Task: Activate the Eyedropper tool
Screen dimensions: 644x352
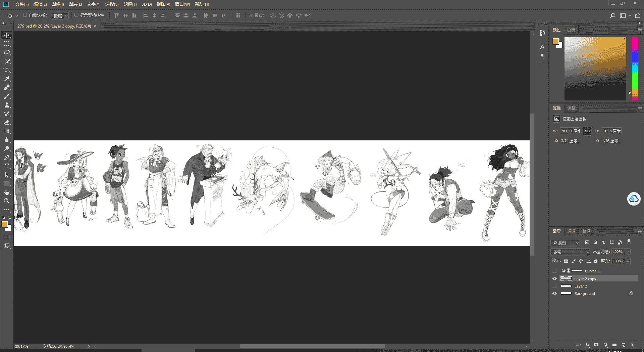Action: point(7,79)
